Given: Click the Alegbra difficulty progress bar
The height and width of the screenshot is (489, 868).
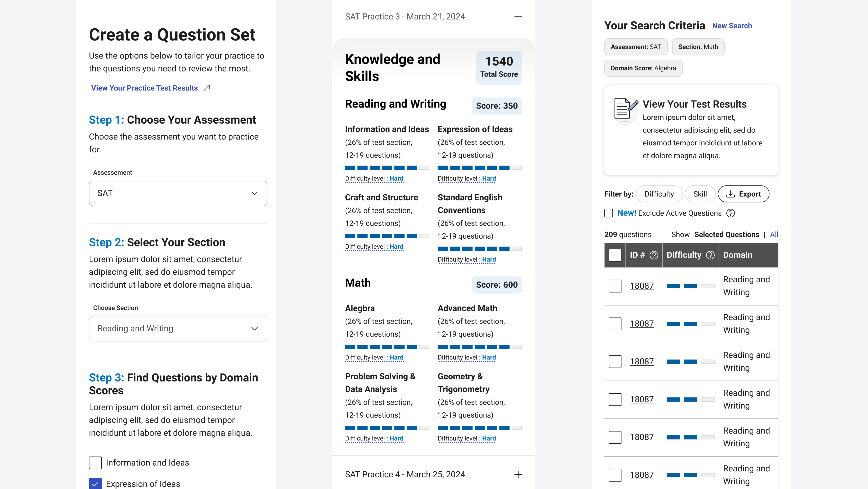Looking at the screenshot, I should (x=387, y=347).
